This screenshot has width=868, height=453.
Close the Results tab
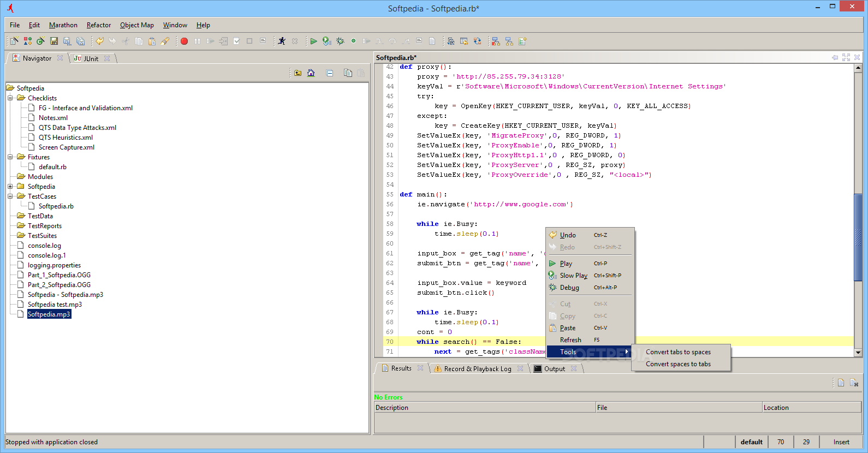pyautogui.click(x=420, y=368)
